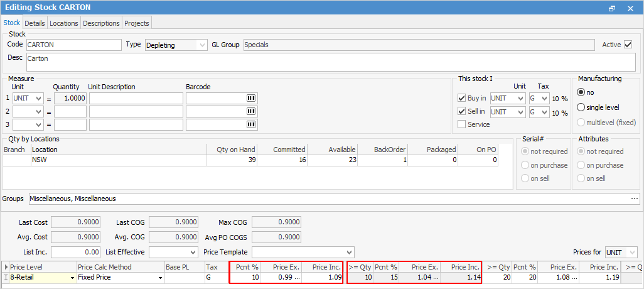Enable the Service checkbox
The width and height of the screenshot is (644, 289).
(x=462, y=124)
